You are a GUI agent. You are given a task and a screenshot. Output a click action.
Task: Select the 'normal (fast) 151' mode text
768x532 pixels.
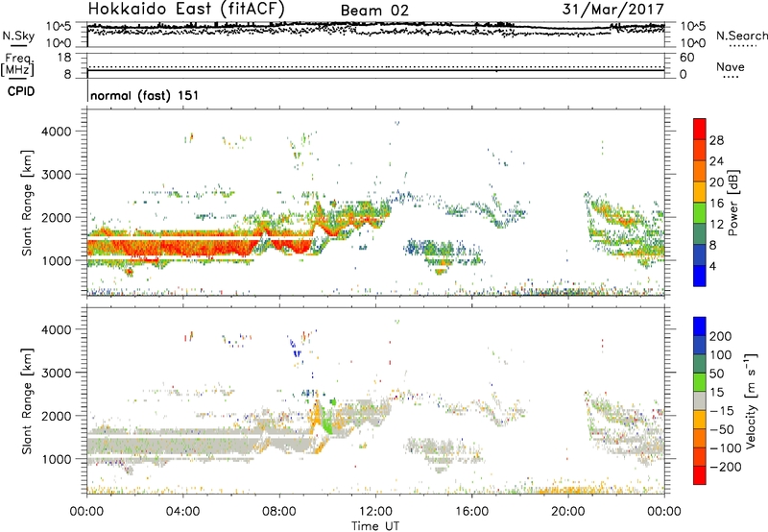(x=145, y=95)
